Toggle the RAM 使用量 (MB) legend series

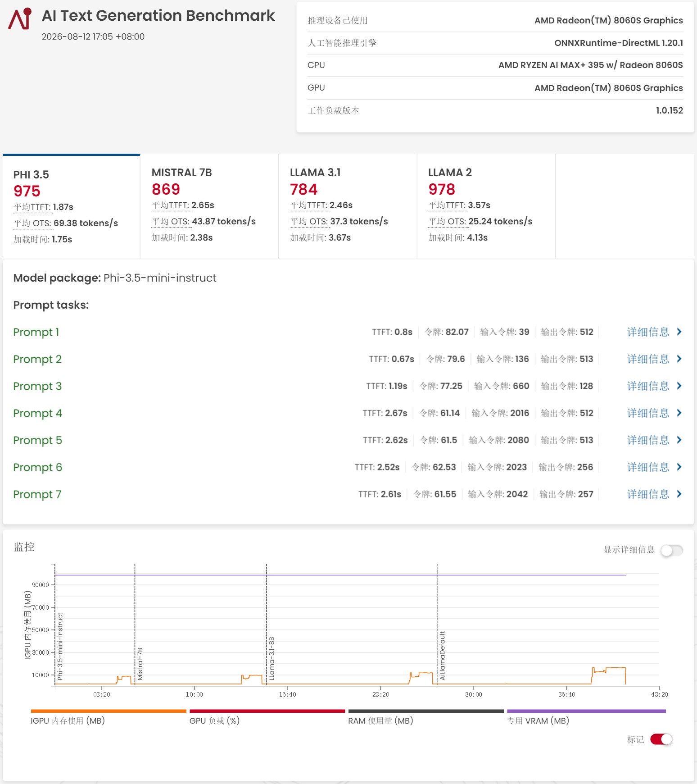(x=426, y=717)
